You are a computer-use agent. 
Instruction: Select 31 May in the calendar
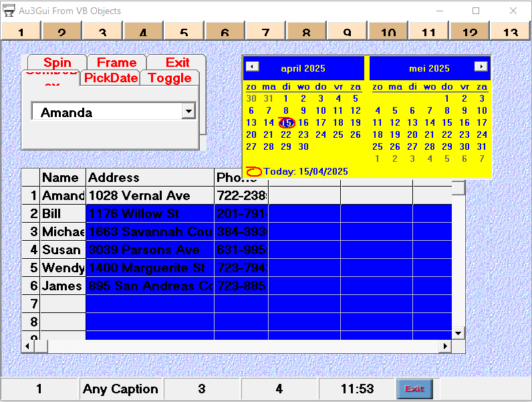[x=481, y=146]
